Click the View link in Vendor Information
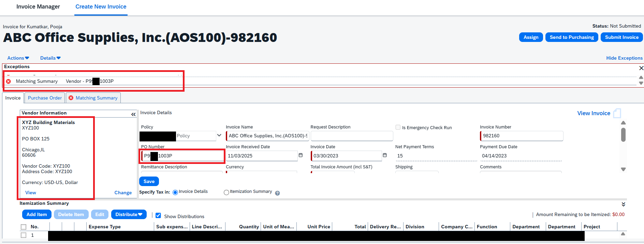 pos(31,193)
